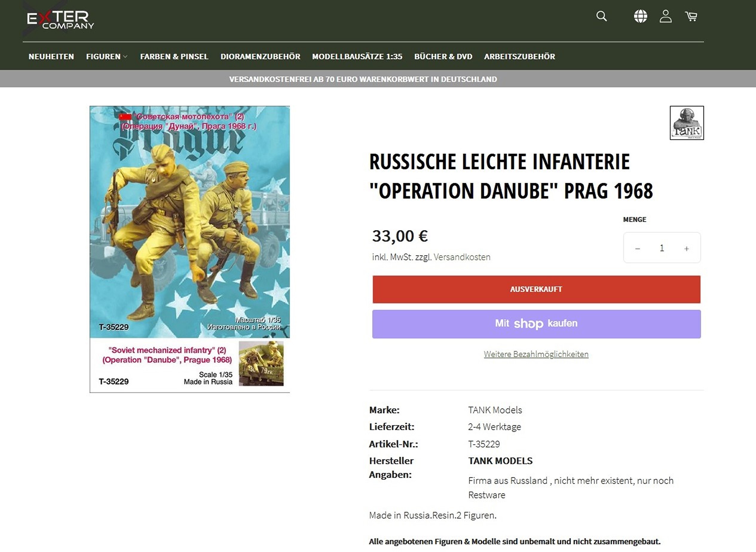
Task: Click the Versandkosten link under price
Action: pyautogui.click(x=462, y=257)
